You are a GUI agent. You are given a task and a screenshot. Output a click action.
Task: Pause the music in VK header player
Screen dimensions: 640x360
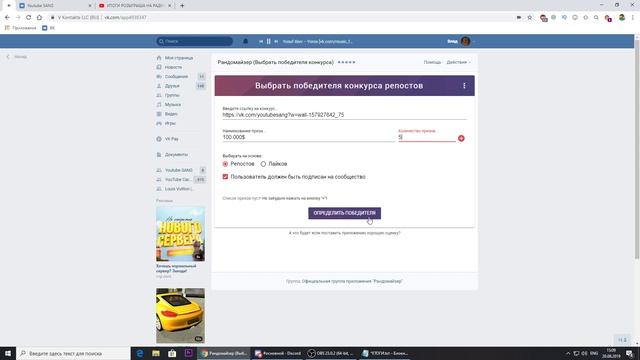click(269, 41)
